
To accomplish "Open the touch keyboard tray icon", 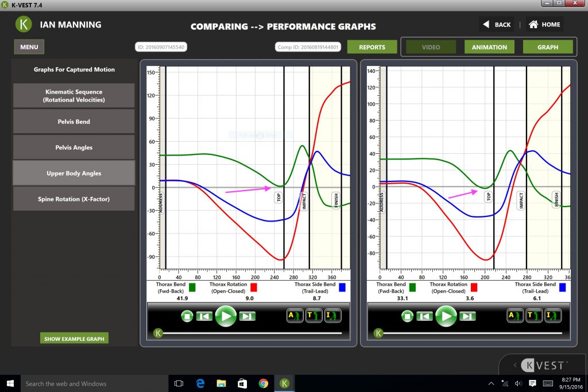I will pos(548,383).
